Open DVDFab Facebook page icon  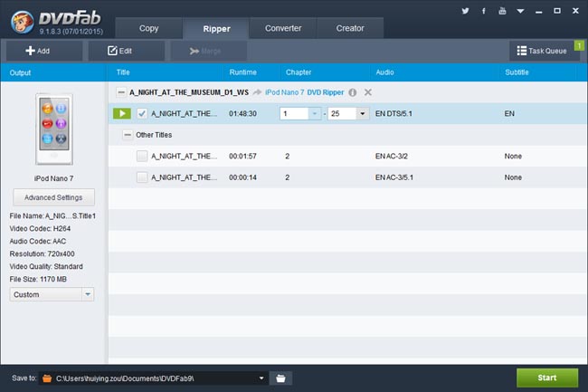coord(483,11)
